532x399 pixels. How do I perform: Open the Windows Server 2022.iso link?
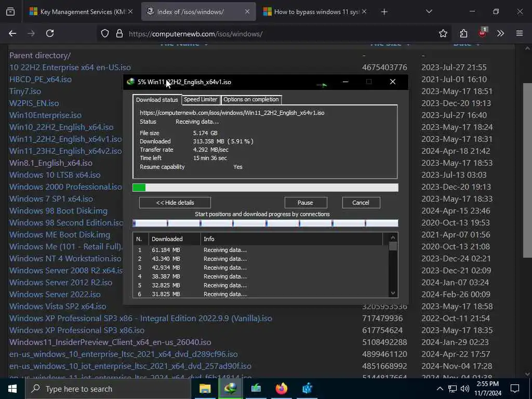pos(55,294)
